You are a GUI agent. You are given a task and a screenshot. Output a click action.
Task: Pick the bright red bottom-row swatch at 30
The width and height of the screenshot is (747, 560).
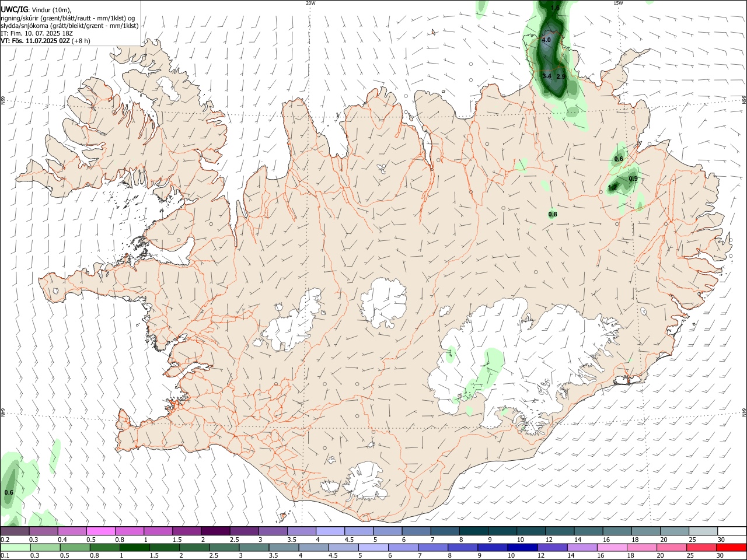[731, 547]
